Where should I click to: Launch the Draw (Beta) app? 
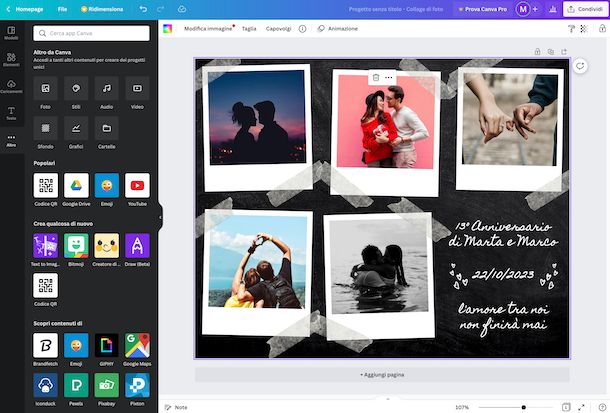[137, 245]
